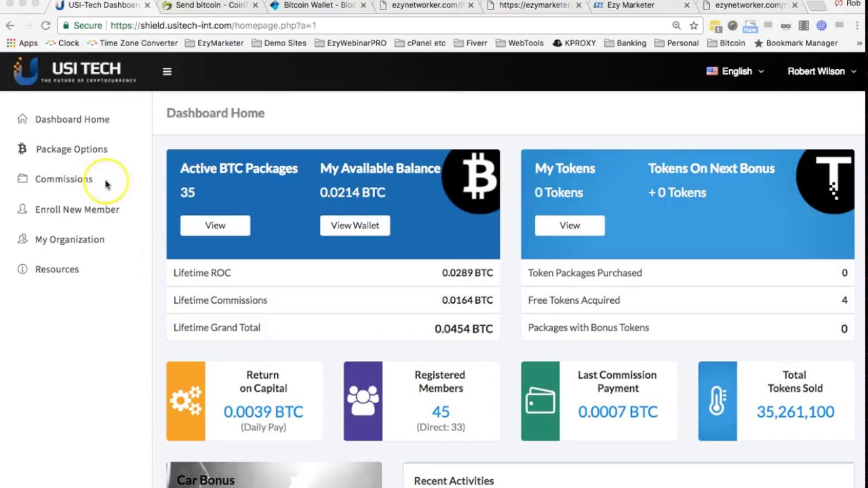Open Enroll New Member page

pos(77,209)
